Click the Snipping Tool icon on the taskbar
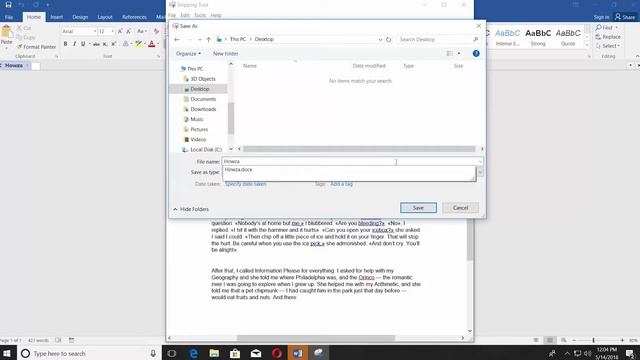This screenshot has width=640, height=360. point(319,353)
